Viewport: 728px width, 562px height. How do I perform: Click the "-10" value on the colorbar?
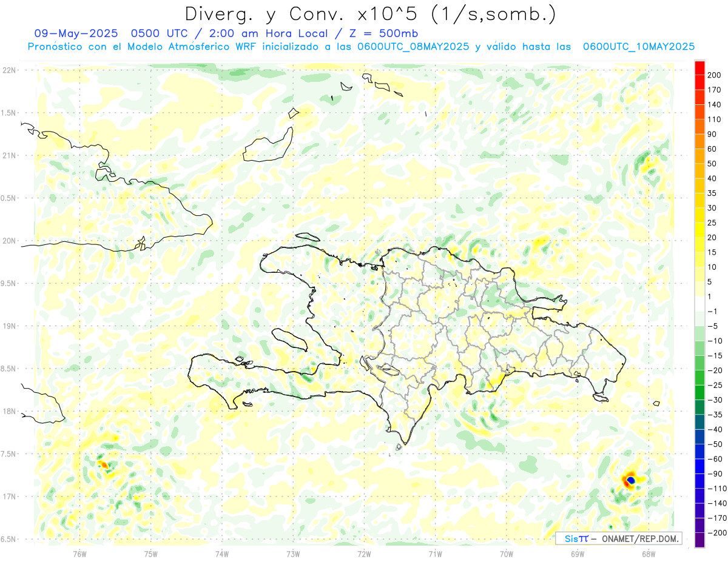point(715,341)
